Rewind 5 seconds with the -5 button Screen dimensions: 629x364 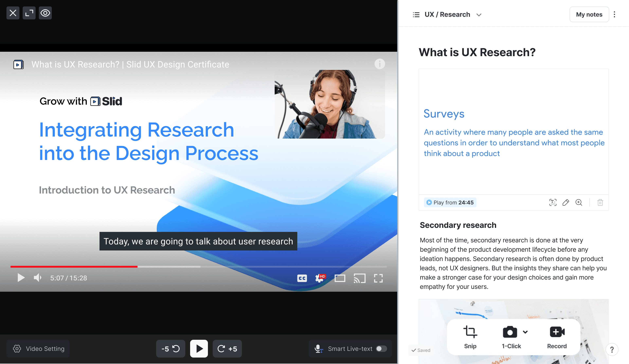pyautogui.click(x=170, y=348)
